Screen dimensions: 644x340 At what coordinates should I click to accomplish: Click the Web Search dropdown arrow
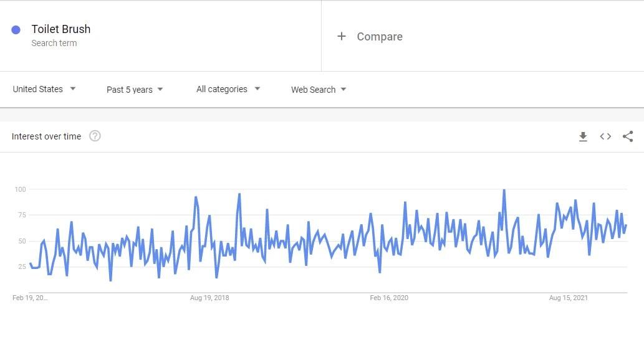[x=344, y=89]
